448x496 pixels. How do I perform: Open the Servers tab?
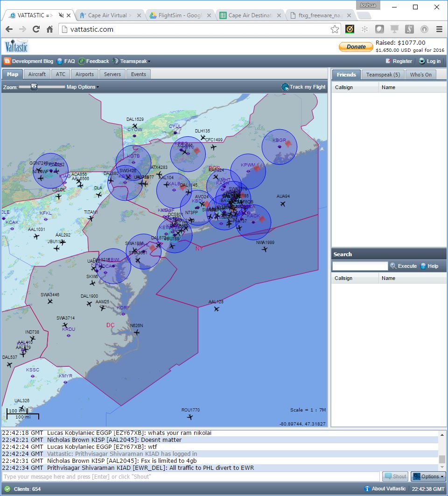tap(112, 74)
